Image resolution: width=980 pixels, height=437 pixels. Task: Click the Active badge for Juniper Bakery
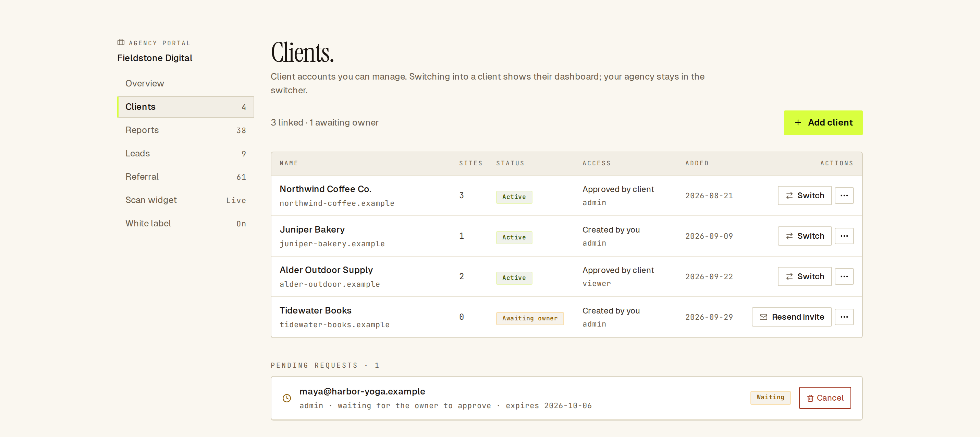coord(514,237)
